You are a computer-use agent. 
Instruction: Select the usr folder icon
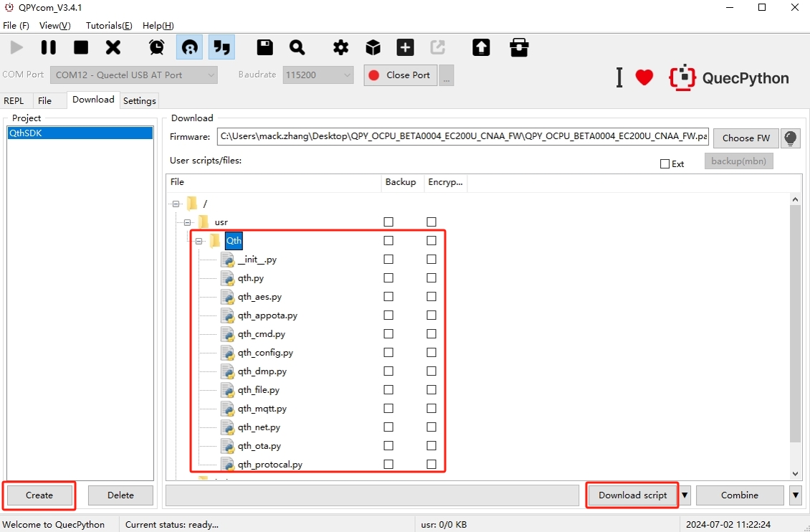click(x=204, y=222)
